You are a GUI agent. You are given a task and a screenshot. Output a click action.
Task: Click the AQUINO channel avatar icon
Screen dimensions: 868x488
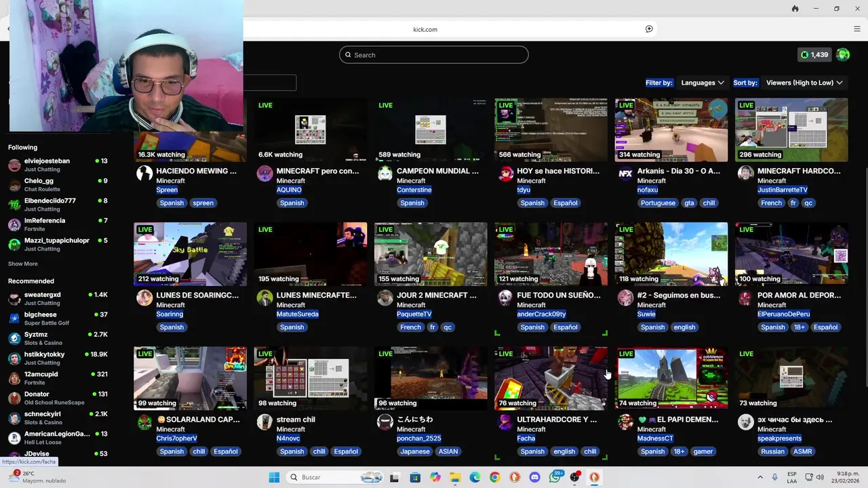point(264,174)
